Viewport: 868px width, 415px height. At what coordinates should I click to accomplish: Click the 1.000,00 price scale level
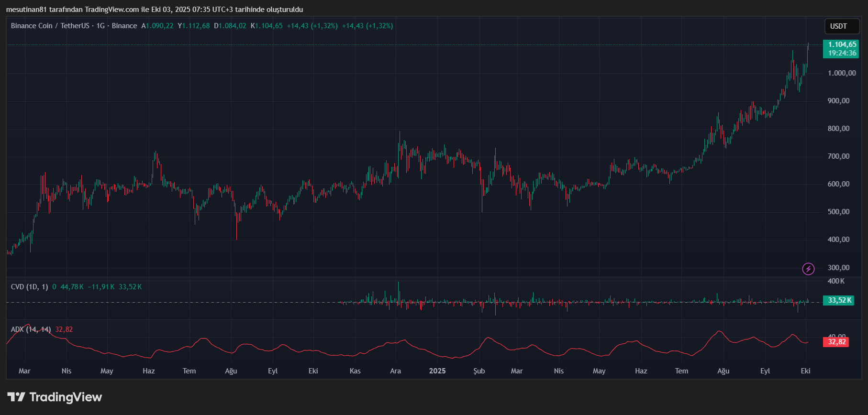(842, 73)
